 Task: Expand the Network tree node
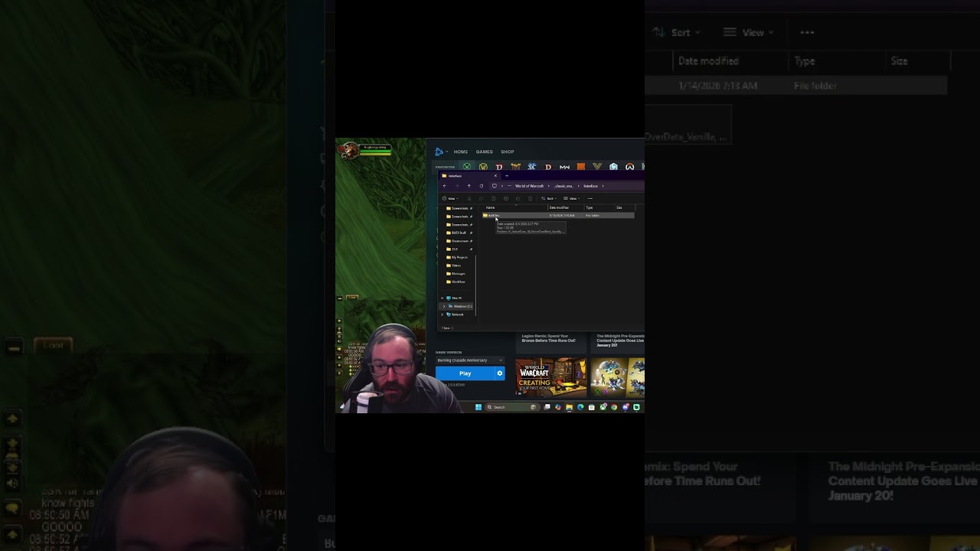click(443, 315)
